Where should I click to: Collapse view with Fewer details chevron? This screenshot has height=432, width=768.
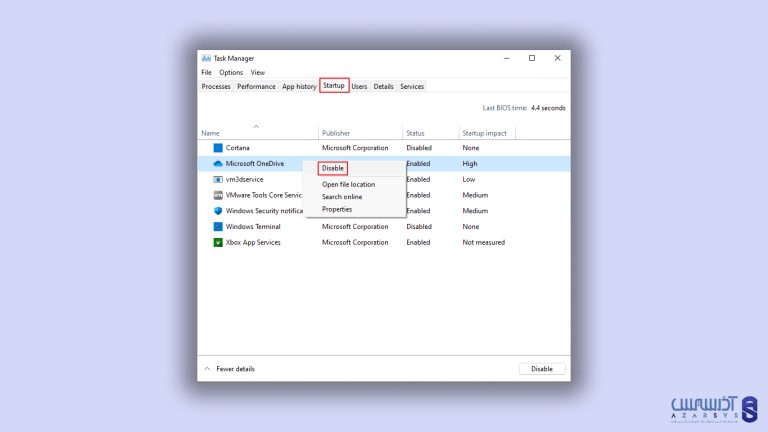point(207,369)
